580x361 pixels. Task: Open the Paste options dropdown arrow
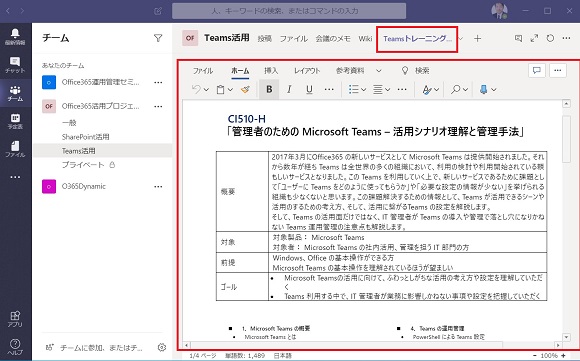click(x=230, y=90)
